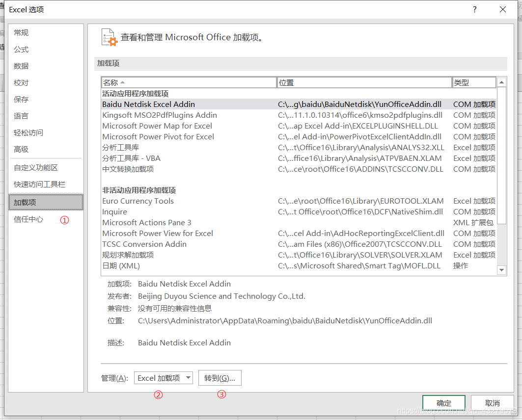Select the 加载项 category
Image resolution: width=522 pixels, height=420 pixels.
(x=46, y=202)
